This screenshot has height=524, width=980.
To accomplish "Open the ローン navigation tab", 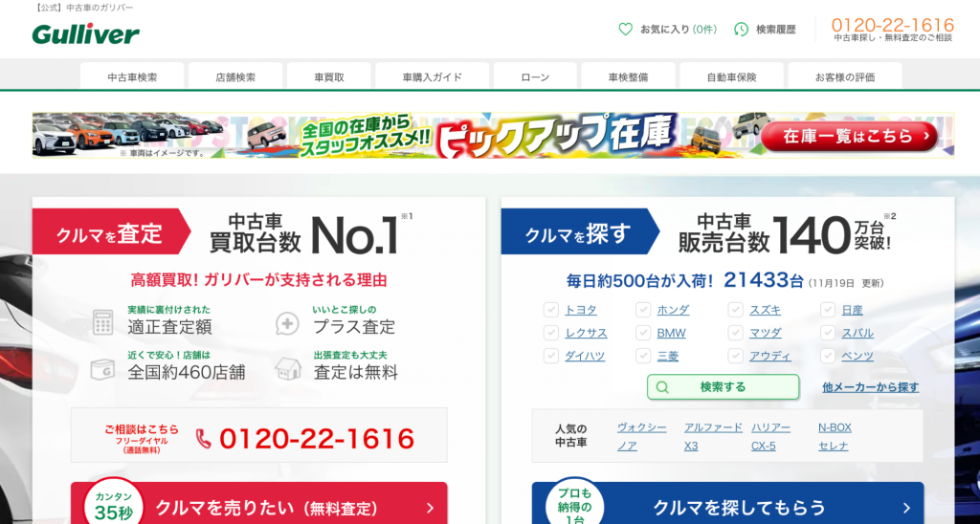I will point(535,76).
